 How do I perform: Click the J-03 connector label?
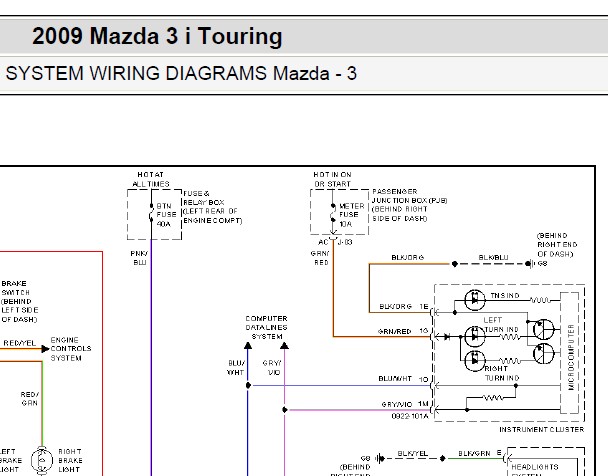coord(345,242)
